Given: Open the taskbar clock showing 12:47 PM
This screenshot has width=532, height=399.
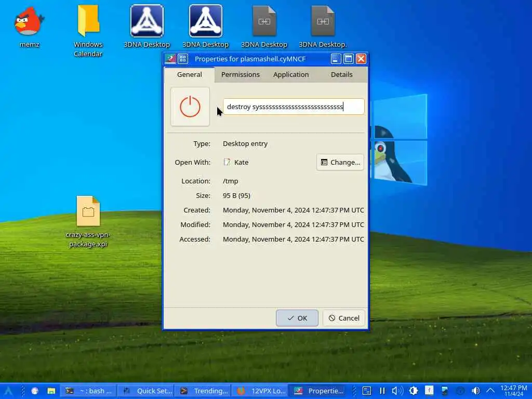Looking at the screenshot, I should pos(514,391).
